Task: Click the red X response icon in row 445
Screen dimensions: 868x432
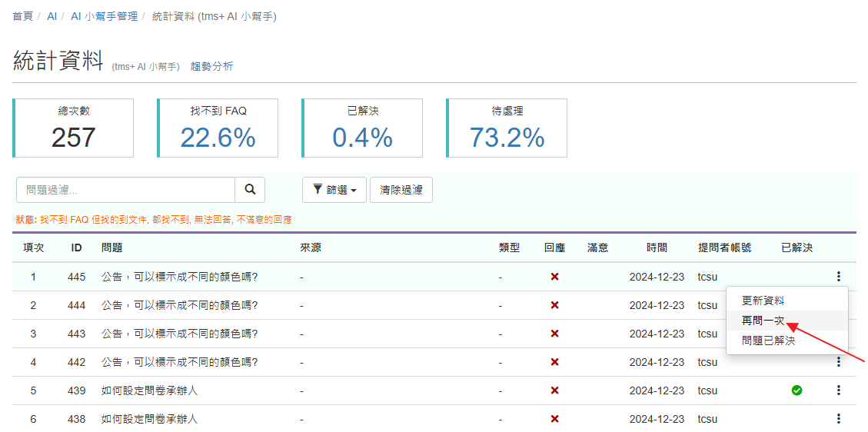Action: tap(554, 277)
